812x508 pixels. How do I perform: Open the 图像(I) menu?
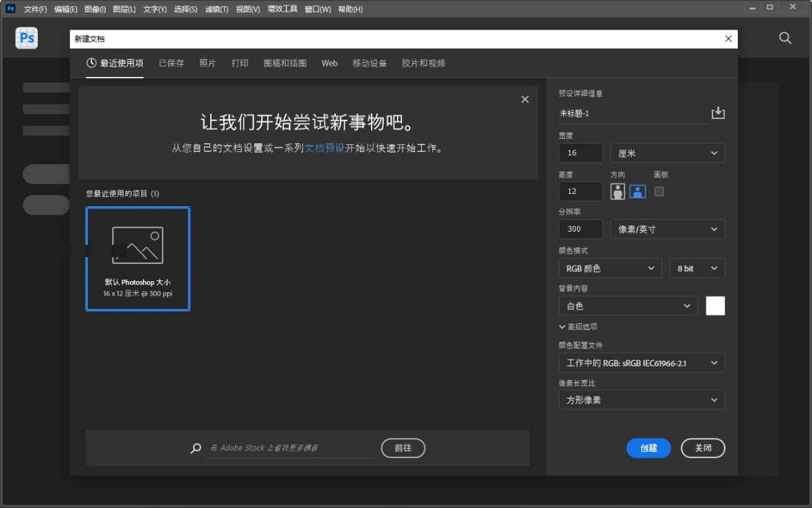[95, 9]
